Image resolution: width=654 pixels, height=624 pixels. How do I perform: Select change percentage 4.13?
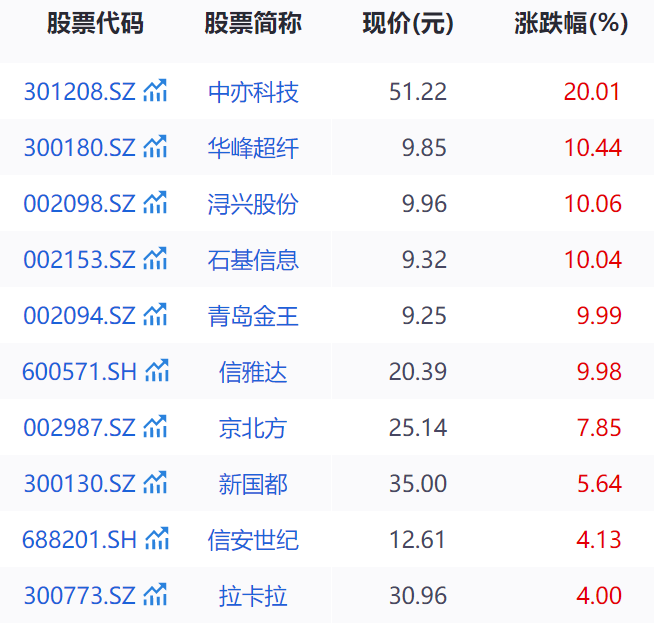click(599, 540)
